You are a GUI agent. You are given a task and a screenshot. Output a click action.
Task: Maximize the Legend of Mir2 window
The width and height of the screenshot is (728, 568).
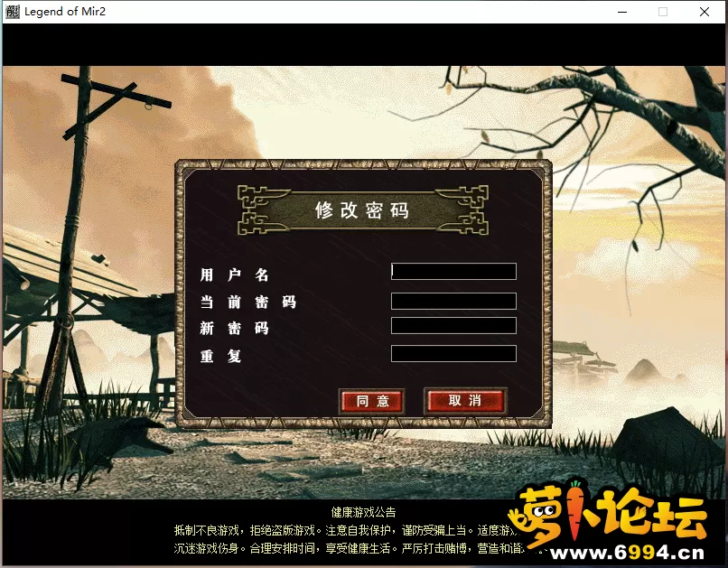[663, 12]
